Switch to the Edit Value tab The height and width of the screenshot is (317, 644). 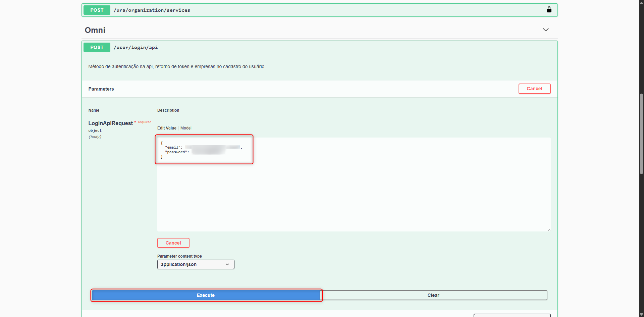[167, 128]
